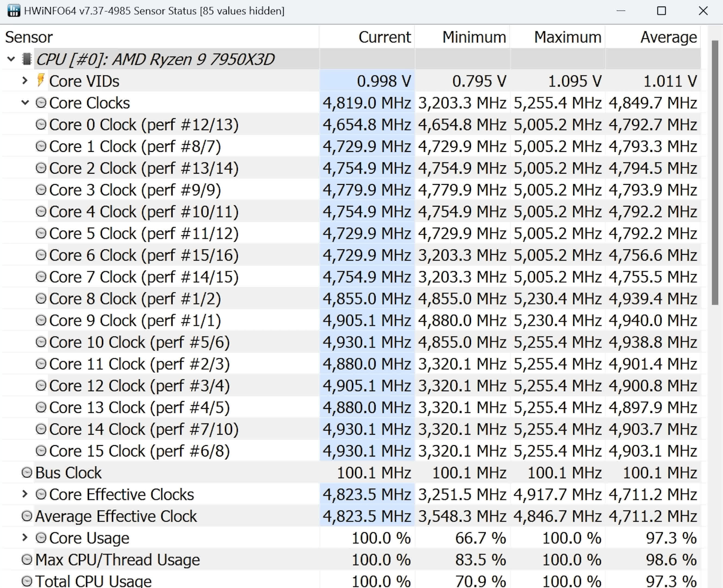Screen dimensions: 723x588
Task: Click the icon beside Total CPU Usage
Action: point(27,581)
